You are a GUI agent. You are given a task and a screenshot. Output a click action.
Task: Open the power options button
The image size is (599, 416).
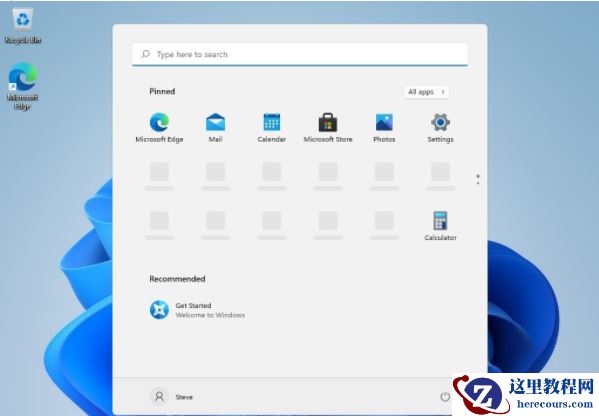click(x=445, y=397)
